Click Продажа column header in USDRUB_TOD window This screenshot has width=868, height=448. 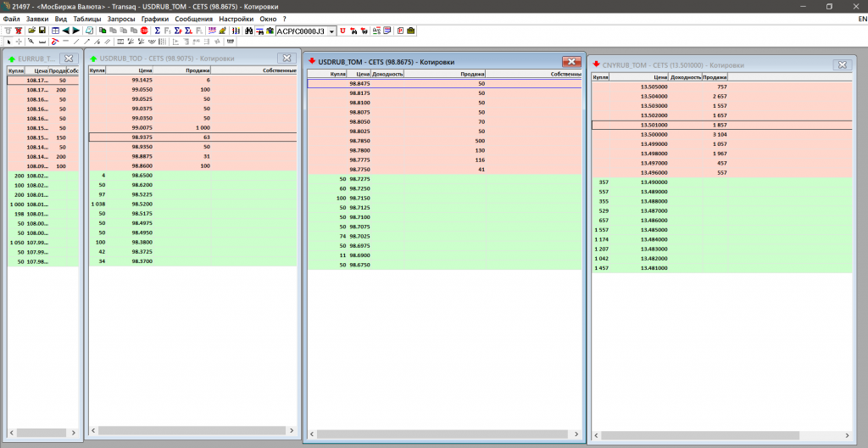181,70
